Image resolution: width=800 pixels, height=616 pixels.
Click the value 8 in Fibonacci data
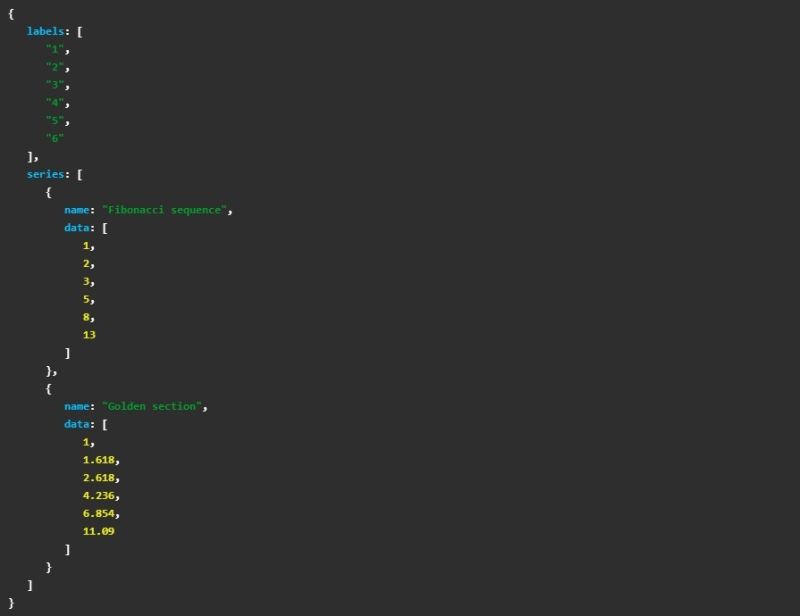[84, 317]
